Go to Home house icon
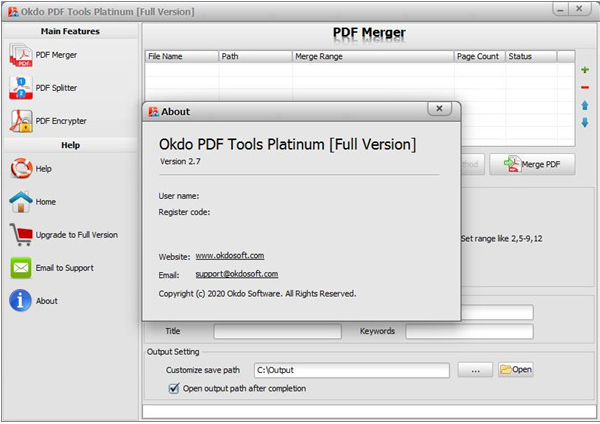Viewport: 600px width, 424px height. (21, 202)
